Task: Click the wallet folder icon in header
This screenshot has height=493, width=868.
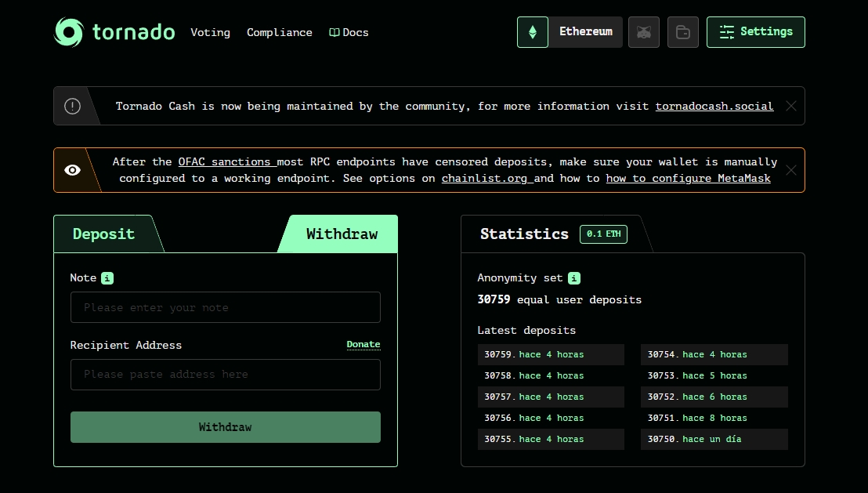Action: (682, 32)
